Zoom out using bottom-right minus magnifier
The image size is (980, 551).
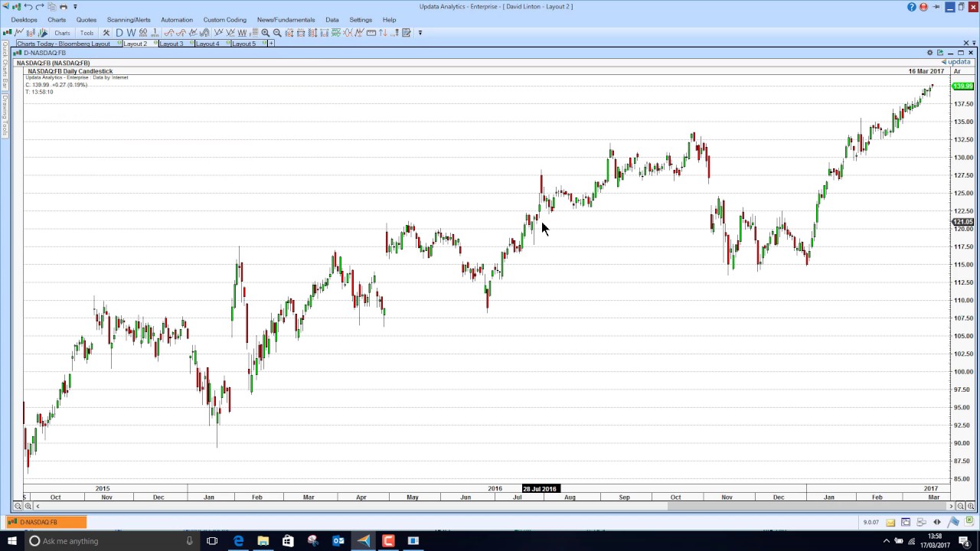960,506
